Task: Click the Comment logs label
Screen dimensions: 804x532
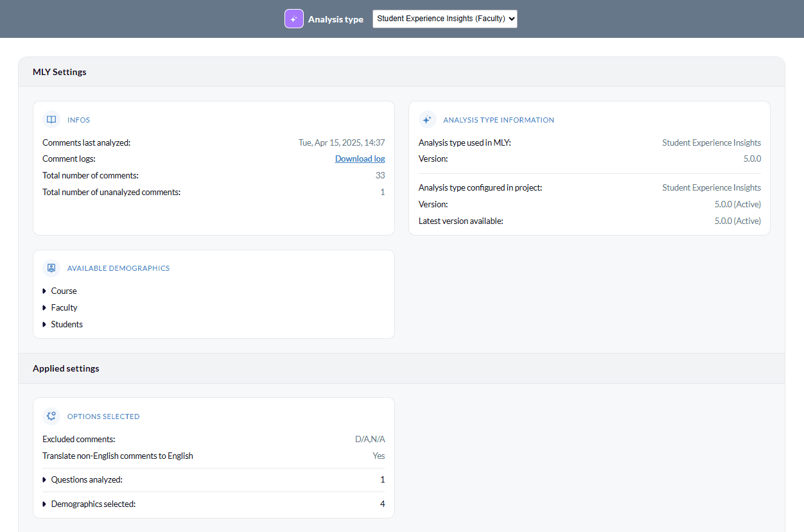Action: click(x=69, y=159)
